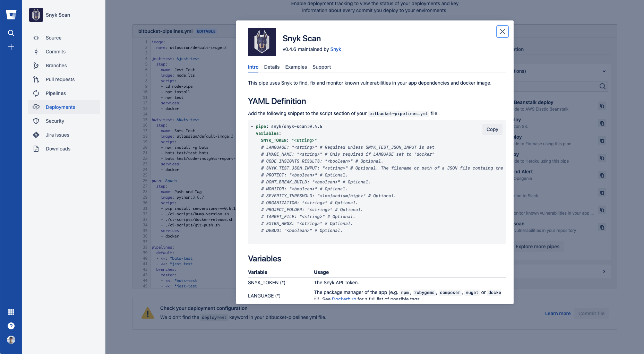
Task: Click the apps grid icon at bottom left
Action: 11,312
